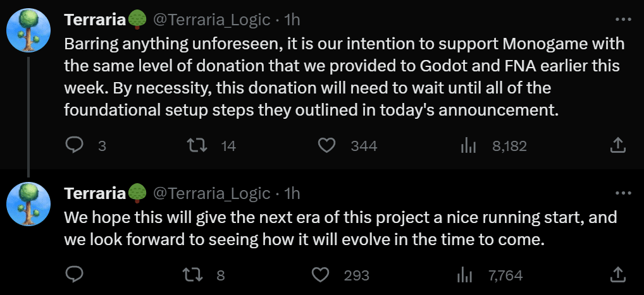Open @Terraria_Logic handle in second tweet

211,193
